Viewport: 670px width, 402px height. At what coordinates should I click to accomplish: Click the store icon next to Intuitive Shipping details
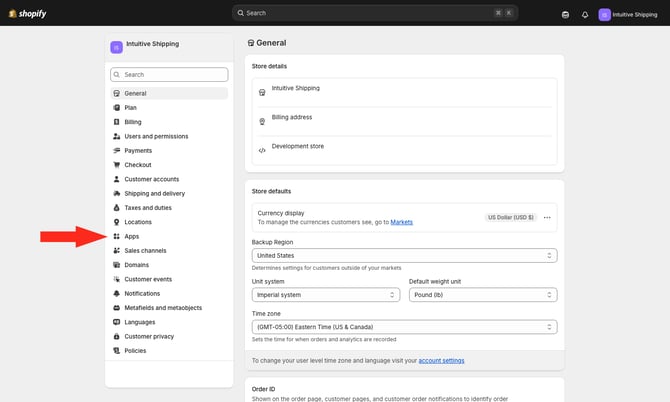click(262, 93)
